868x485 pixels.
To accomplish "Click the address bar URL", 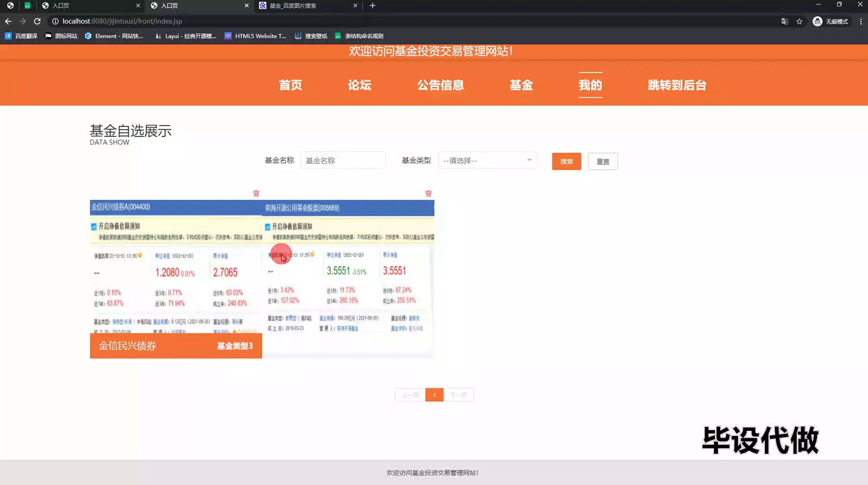I will coord(122,21).
